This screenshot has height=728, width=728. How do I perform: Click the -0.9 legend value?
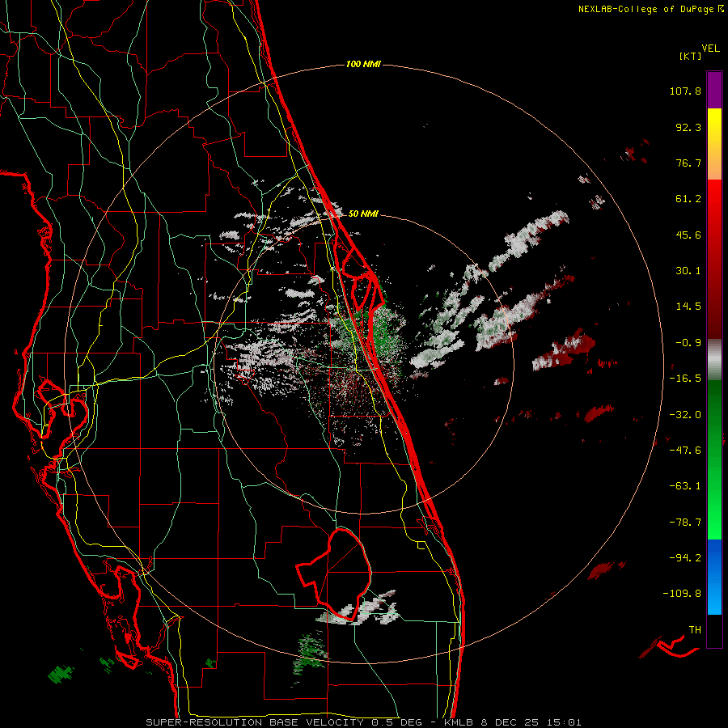(x=688, y=343)
